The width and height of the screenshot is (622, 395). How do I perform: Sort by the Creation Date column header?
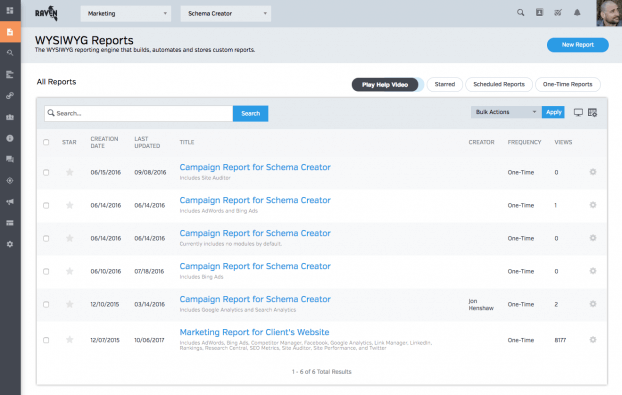click(x=104, y=142)
